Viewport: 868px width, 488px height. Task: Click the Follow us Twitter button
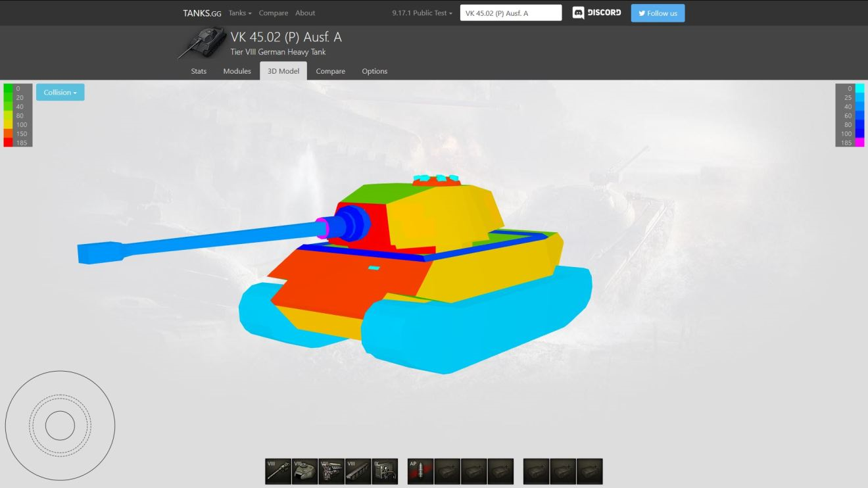click(658, 13)
